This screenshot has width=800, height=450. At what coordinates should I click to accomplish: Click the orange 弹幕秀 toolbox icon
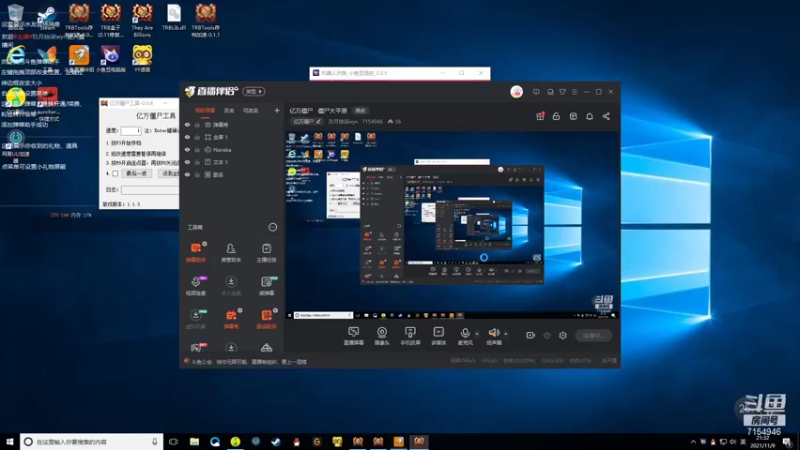231,318
